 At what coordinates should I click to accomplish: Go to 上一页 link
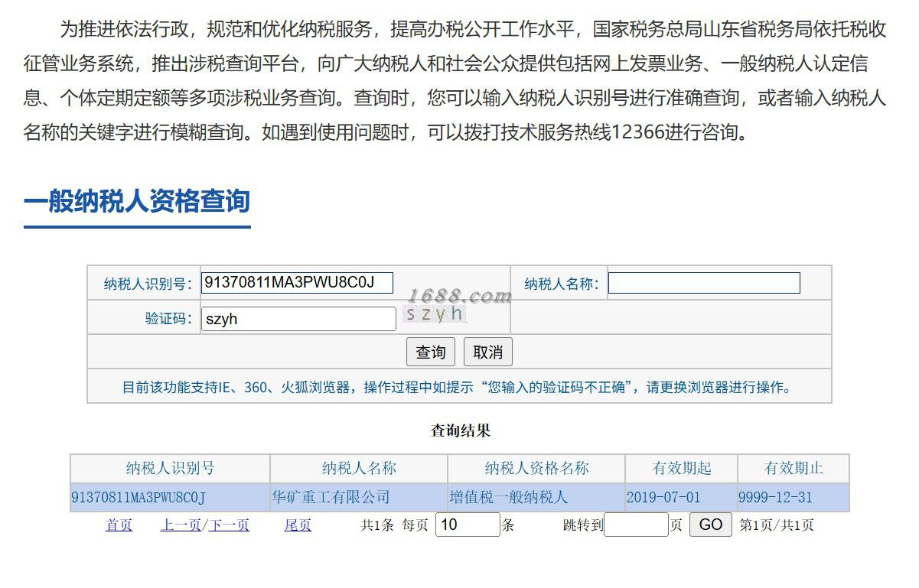(x=181, y=525)
